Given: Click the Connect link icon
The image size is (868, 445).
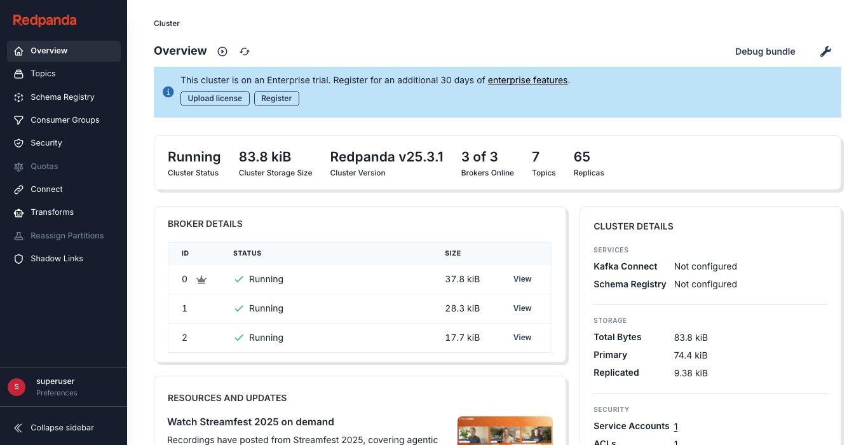Looking at the screenshot, I should (19, 189).
